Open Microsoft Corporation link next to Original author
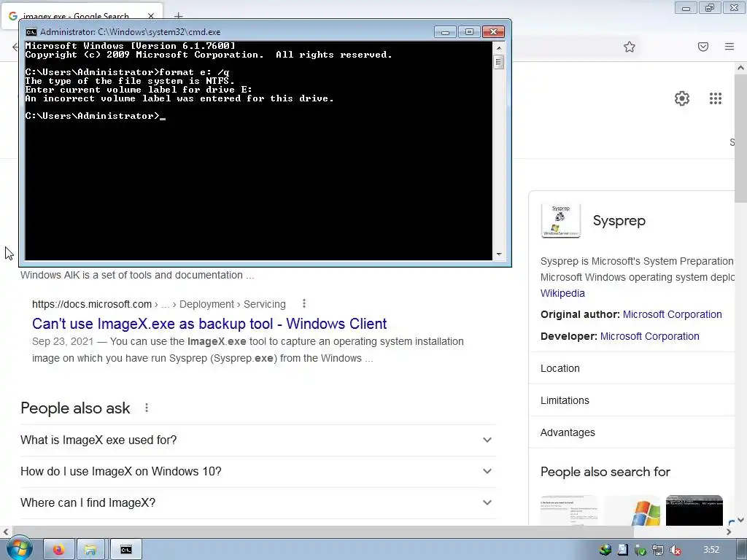Screen dimensions: 747x560 [x=672, y=315]
